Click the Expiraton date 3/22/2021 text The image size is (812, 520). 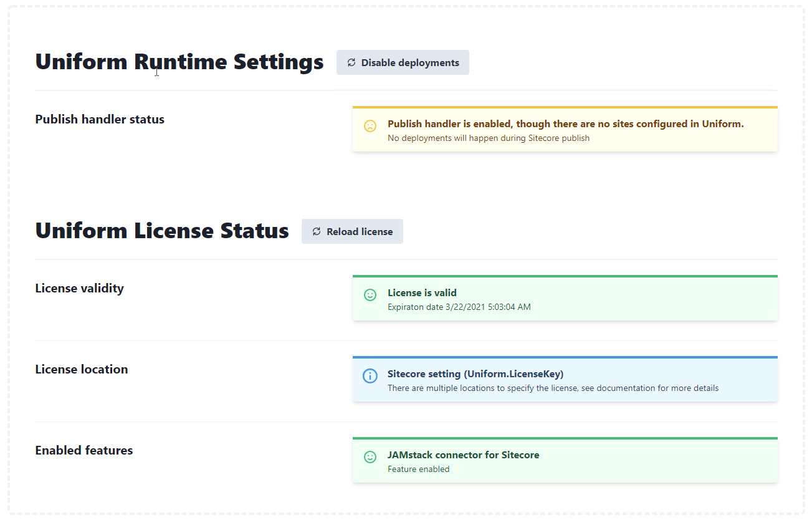[x=459, y=307]
